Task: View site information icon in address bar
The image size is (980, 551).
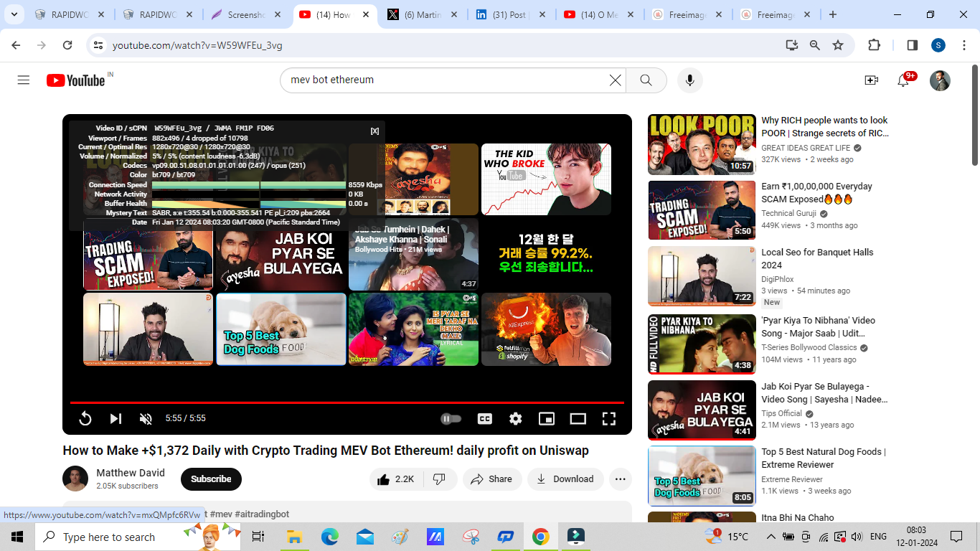Action: click(x=98, y=45)
